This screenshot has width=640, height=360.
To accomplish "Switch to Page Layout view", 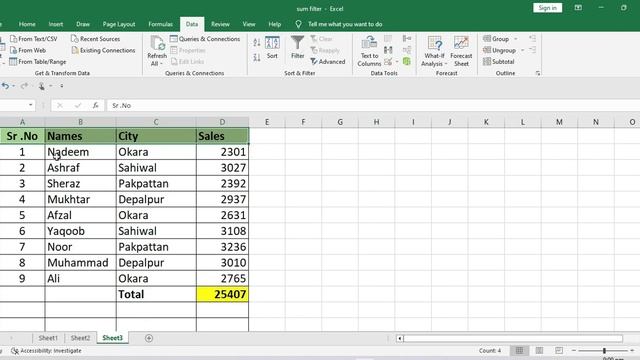I will pos(539,350).
